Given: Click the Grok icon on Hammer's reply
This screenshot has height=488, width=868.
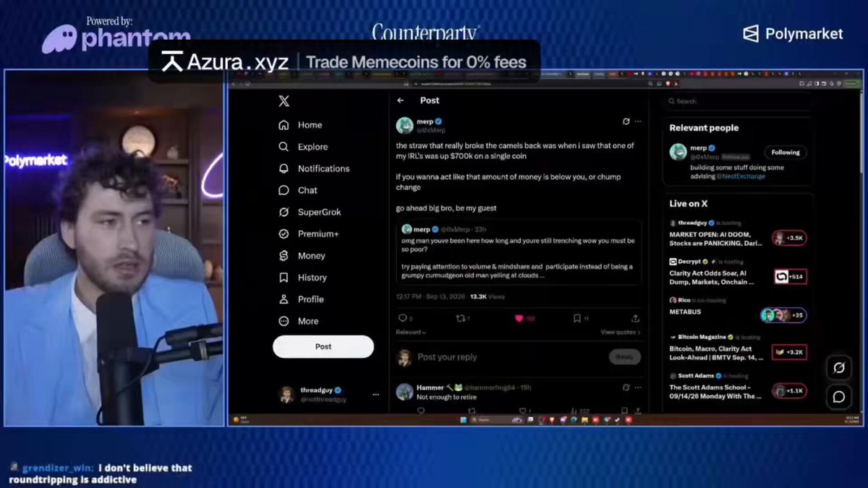Looking at the screenshot, I should point(626,388).
